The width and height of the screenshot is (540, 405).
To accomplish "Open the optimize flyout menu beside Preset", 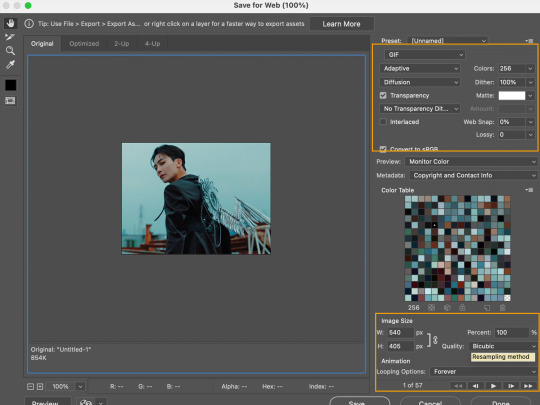I will [529, 41].
